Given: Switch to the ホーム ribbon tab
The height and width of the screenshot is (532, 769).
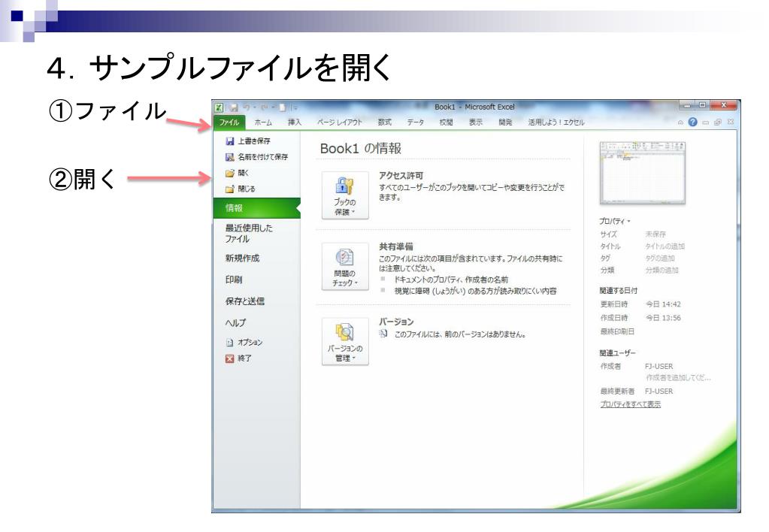Looking at the screenshot, I should [x=263, y=122].
